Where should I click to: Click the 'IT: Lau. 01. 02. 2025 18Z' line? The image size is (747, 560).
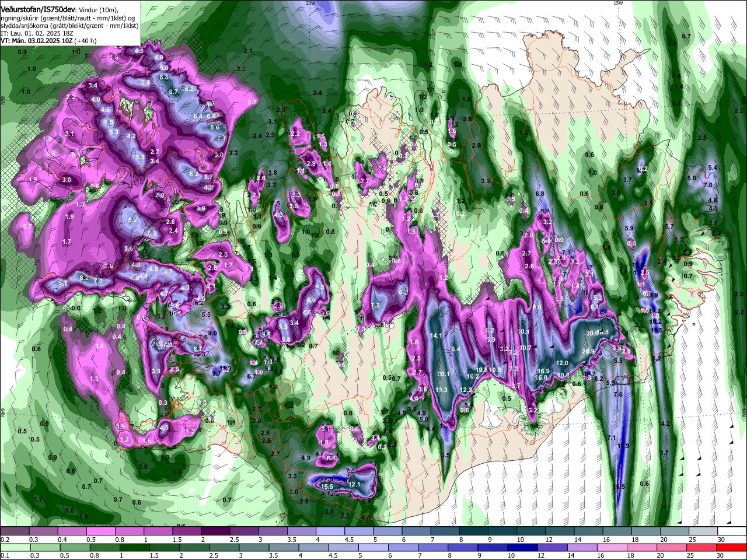pyautogui.click(x=37, y=33)
